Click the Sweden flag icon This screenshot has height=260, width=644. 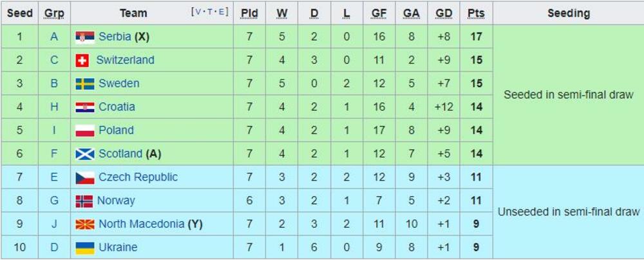pos(85,84)
